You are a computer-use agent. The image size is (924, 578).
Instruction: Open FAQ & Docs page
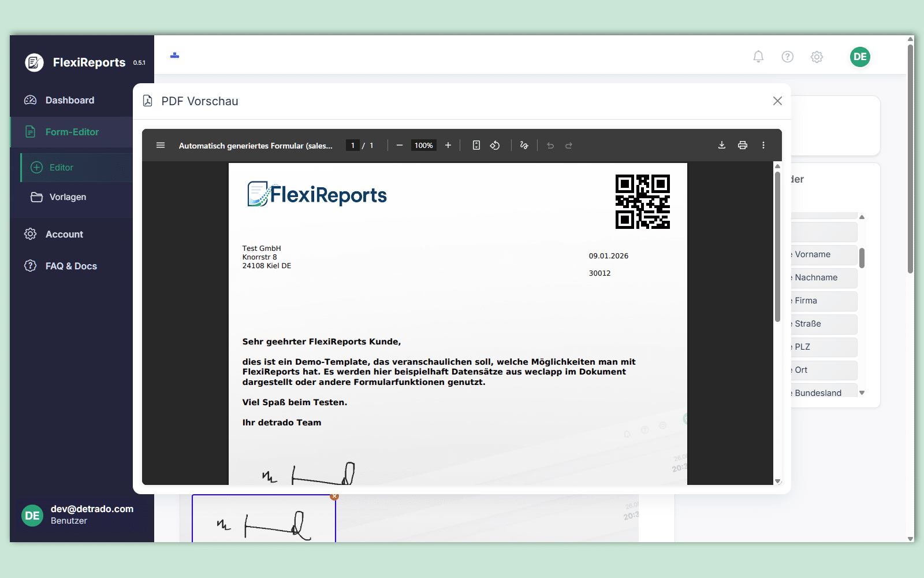pyautogui.click(x=71, y=266)
